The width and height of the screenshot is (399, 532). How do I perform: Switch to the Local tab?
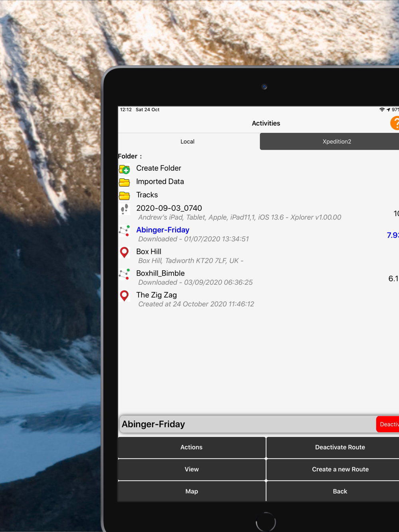click(x=188, y=142)
